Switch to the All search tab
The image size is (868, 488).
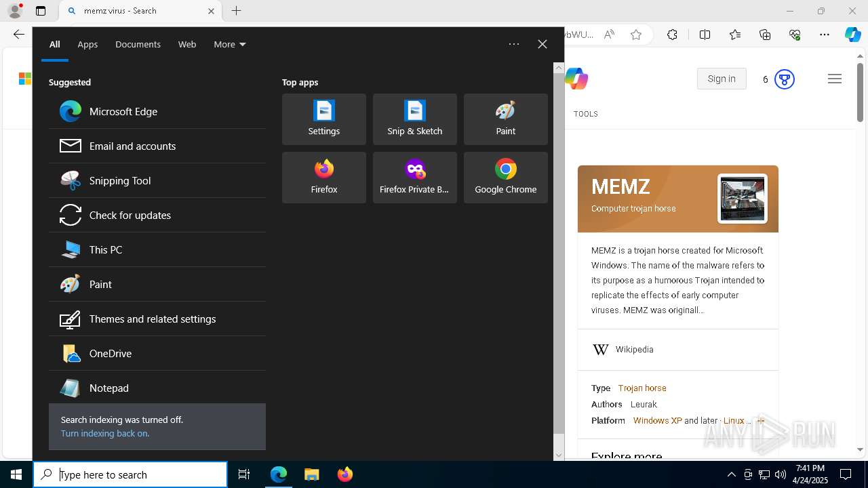click(55, 44)
